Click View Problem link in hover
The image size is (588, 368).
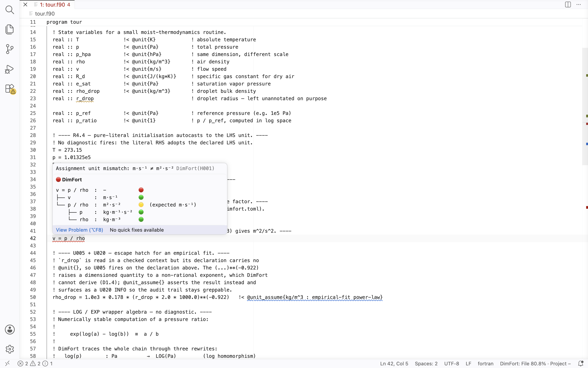pos(79,230)
